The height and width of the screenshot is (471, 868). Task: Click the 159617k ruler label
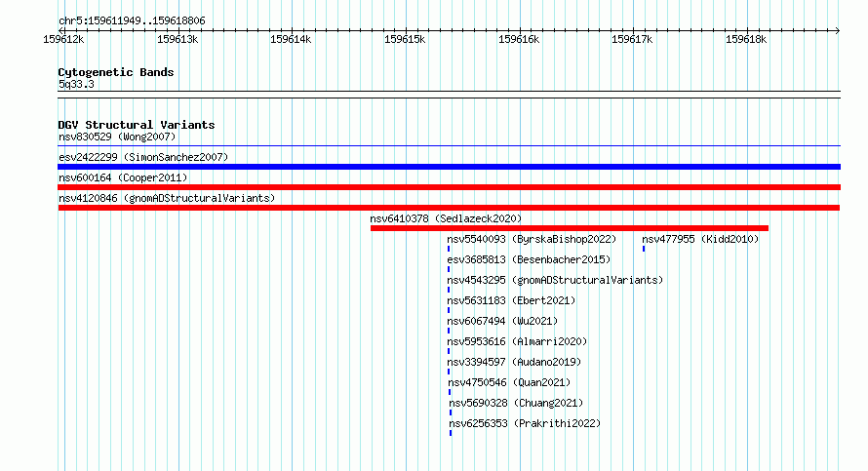(632, 39)
